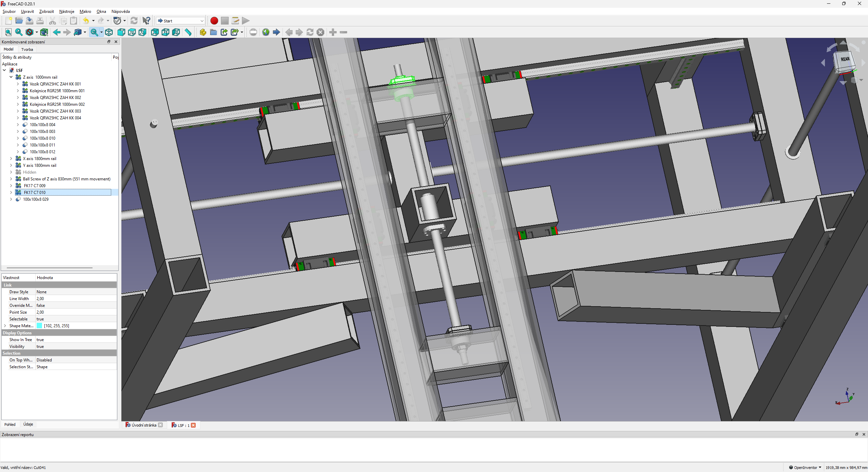Create a new document with New icon
868x472 pixels.
coord(8,21)
